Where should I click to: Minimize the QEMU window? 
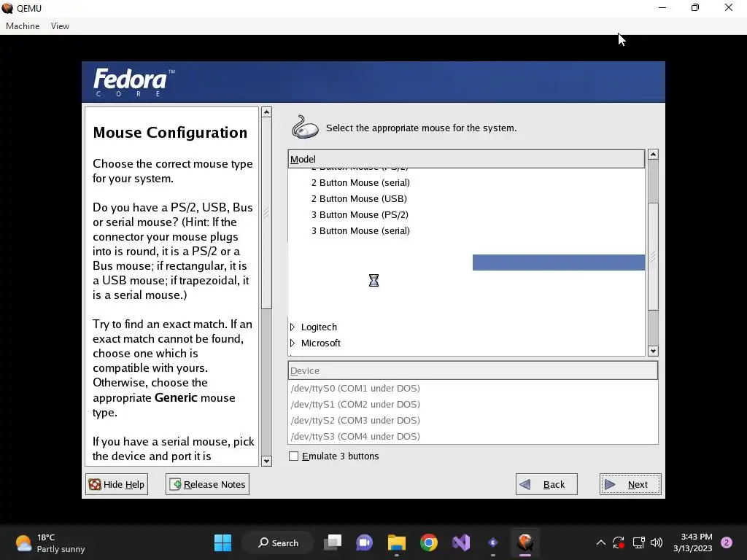(x=662, y=8)
